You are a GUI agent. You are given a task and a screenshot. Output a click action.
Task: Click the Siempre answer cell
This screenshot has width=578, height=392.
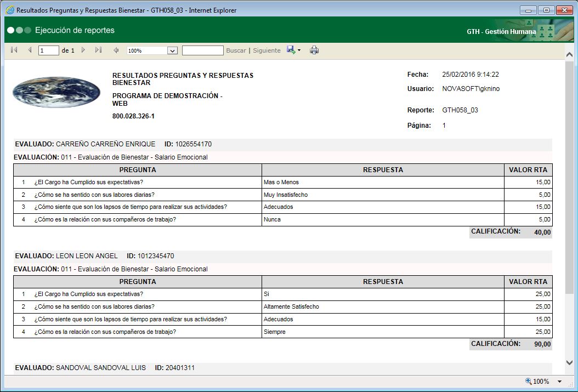383,332
